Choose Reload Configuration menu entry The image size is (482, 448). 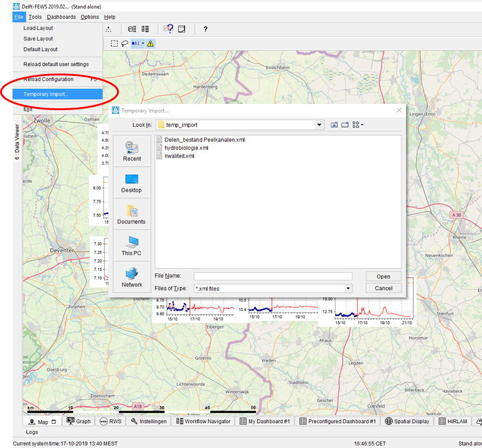point(57,79)
